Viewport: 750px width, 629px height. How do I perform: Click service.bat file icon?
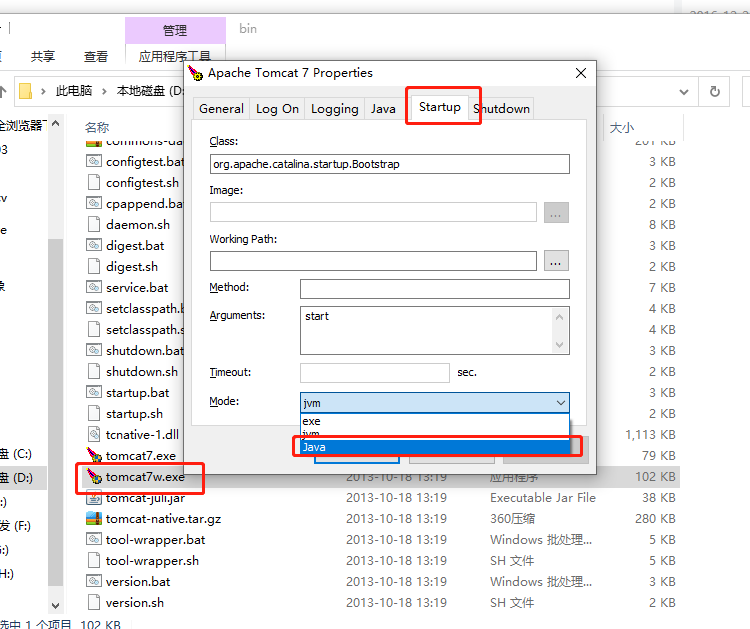click(x=94, y=287)
